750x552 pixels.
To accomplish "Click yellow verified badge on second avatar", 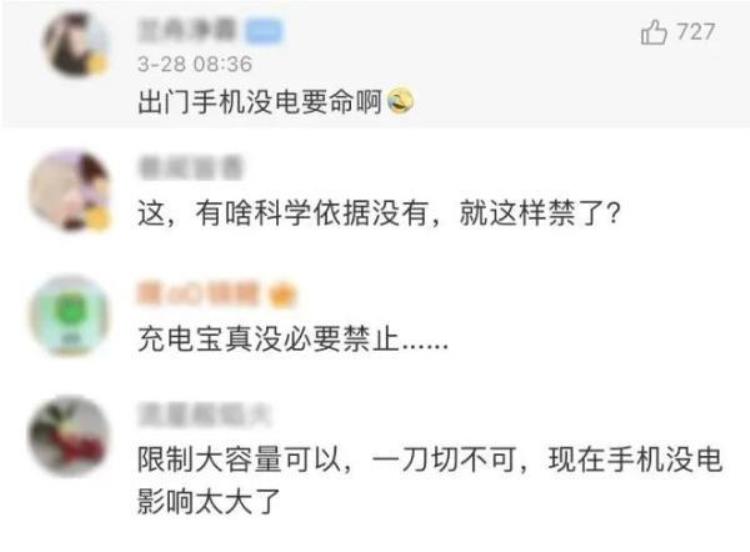I will (x=98, y=219).
